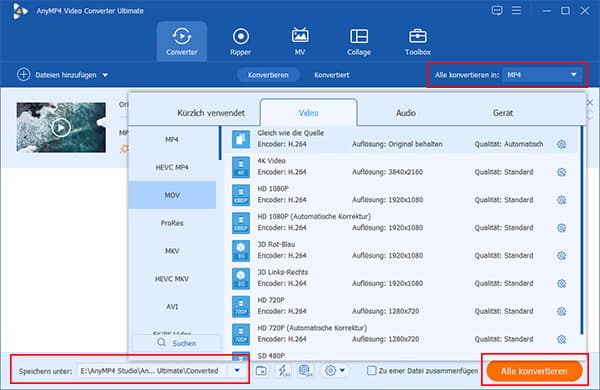Click the Suchen search field
Image resolution: width=600 pixels, height=390 pixels.
coord(176,343)
